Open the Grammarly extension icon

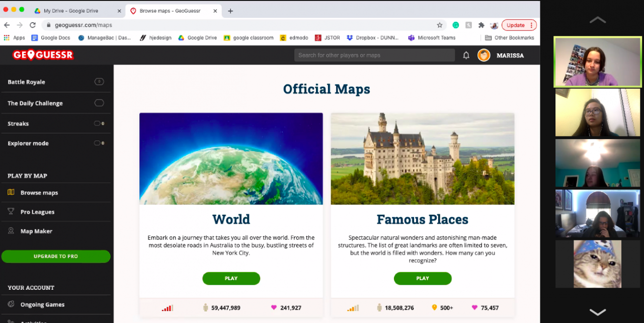click(x=456, y=25)
